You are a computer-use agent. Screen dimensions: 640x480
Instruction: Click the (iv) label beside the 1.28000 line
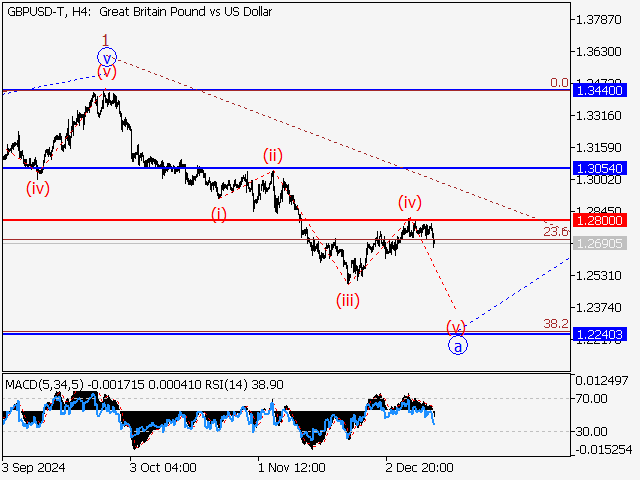410,201
